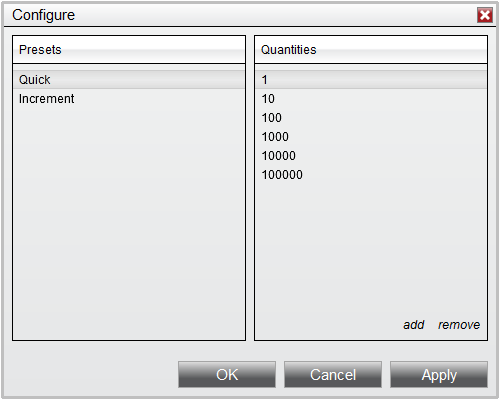Select the Increment preset
This screenshot has height=400, width=500.
(129, 99)
